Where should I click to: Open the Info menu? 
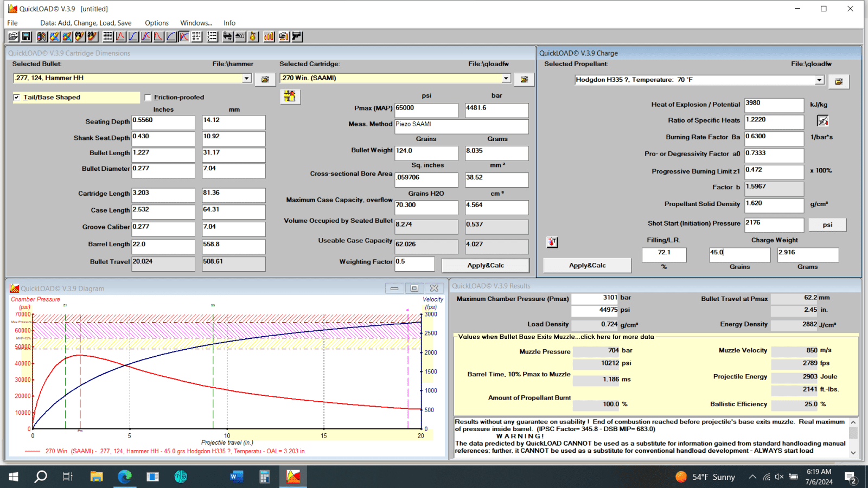[x=229, y=23]
